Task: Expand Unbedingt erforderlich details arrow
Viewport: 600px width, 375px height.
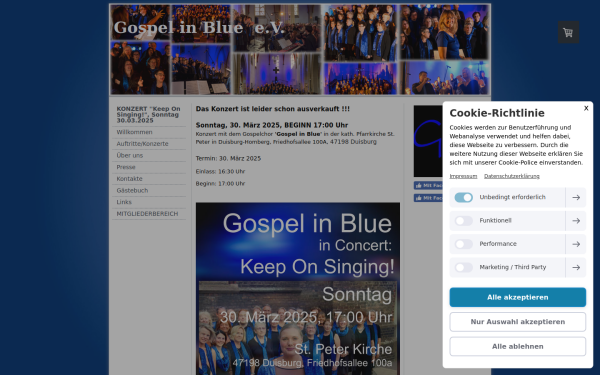Action: click(x=576, y=197)
